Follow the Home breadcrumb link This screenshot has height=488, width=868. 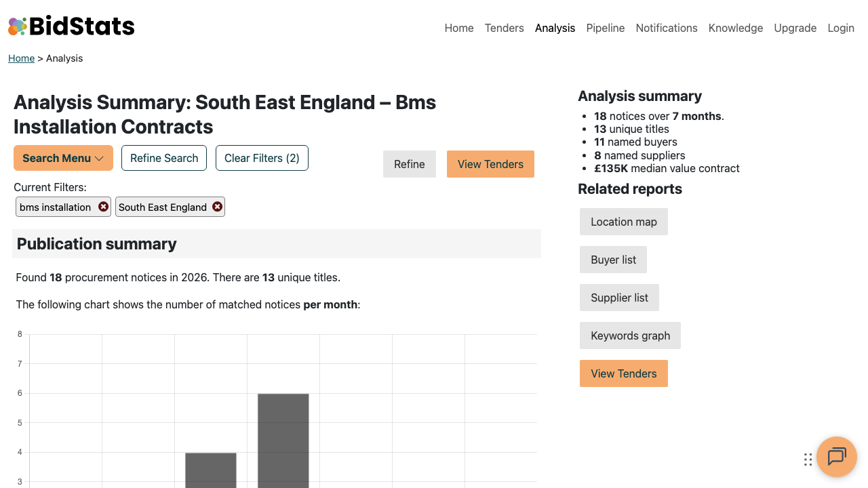coord(21,58)
